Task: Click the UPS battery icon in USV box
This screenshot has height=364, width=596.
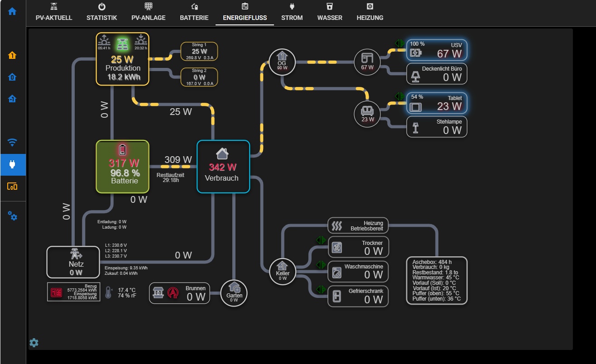Action: tap(415, 53)
